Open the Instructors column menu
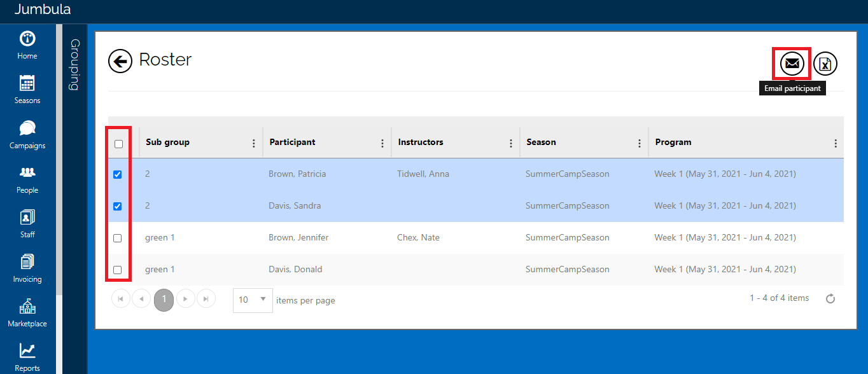868x374 pixels. pos(511,144)
